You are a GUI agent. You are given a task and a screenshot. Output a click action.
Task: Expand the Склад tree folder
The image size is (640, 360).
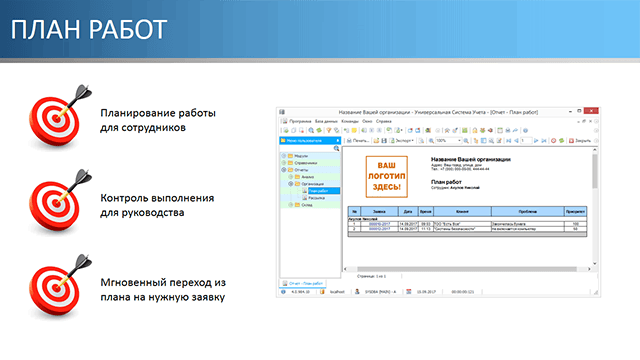291,205
